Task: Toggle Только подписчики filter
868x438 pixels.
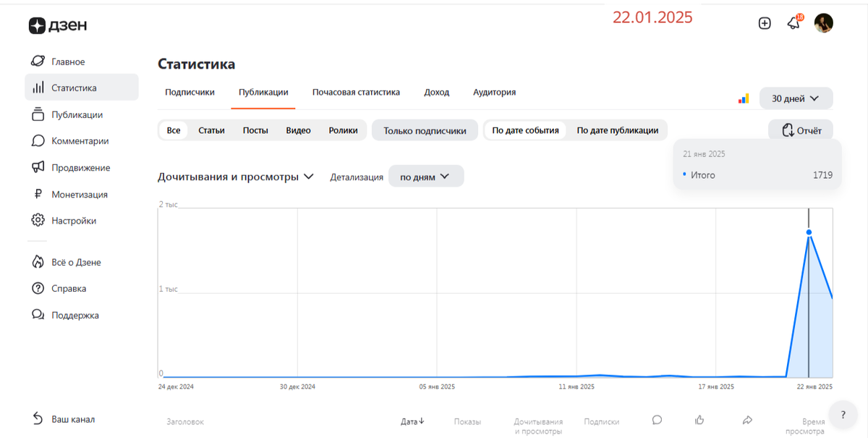Action: (425, 130)
